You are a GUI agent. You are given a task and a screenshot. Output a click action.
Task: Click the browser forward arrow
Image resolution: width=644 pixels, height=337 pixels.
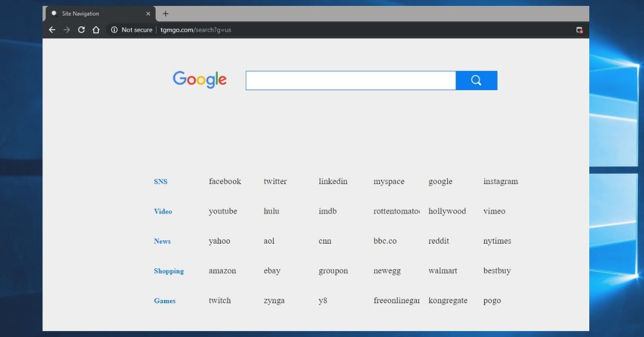coord(67,30)
